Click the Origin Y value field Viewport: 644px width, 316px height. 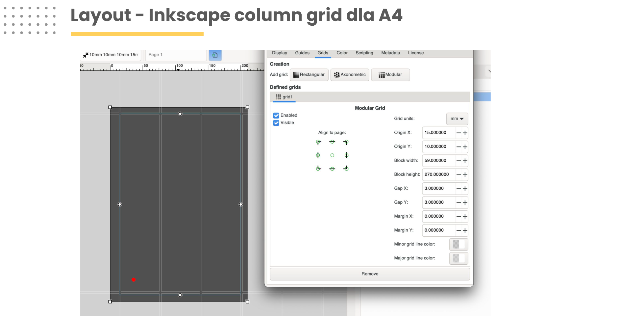click(439, 147)
